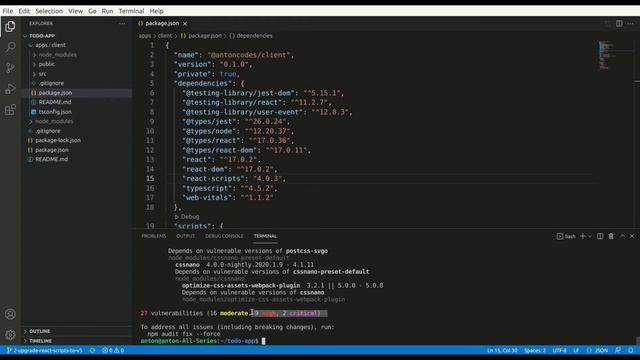Click the editor minimap preview
Screen dimensions: 640x360
coord(608,55)
